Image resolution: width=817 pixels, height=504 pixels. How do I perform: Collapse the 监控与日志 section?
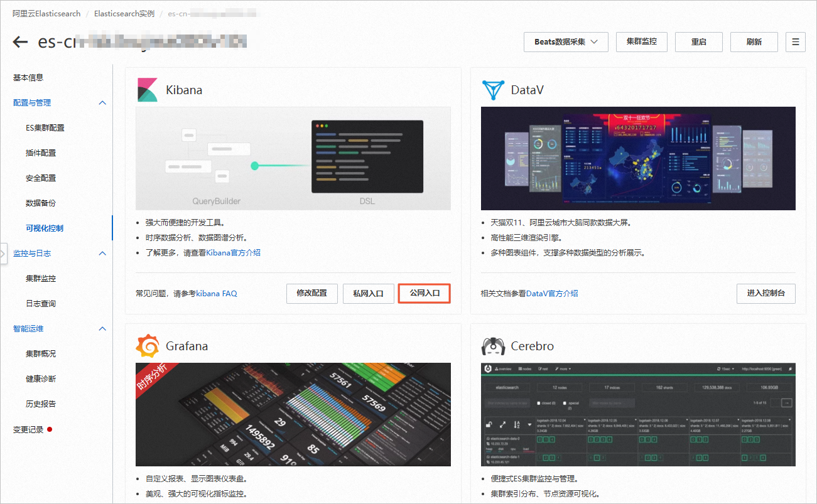pos(102,254)
